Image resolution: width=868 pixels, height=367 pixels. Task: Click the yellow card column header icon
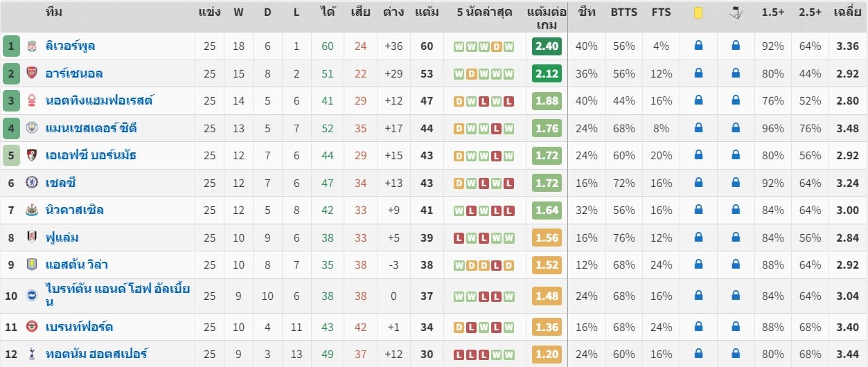pos(698,12)
